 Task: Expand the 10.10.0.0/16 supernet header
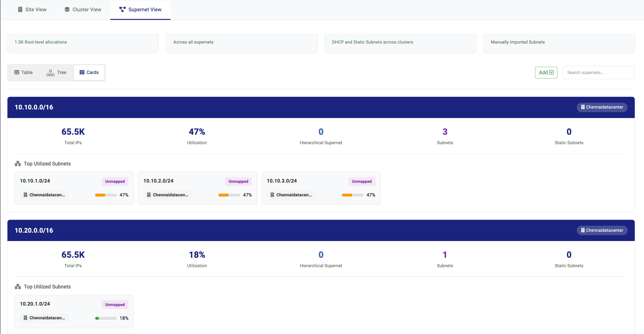(34, 107)
